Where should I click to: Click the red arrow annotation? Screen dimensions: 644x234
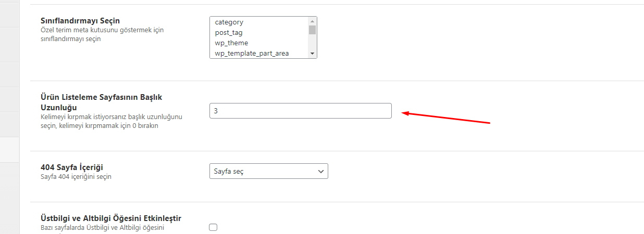coord(445,118)
